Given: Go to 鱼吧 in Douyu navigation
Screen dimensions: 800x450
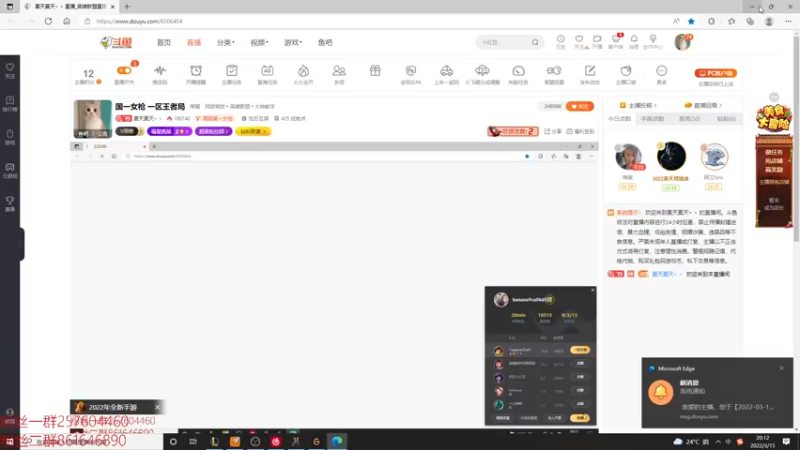Looking at the screenshot, I should pyautogui.click(x=325, y=42).
